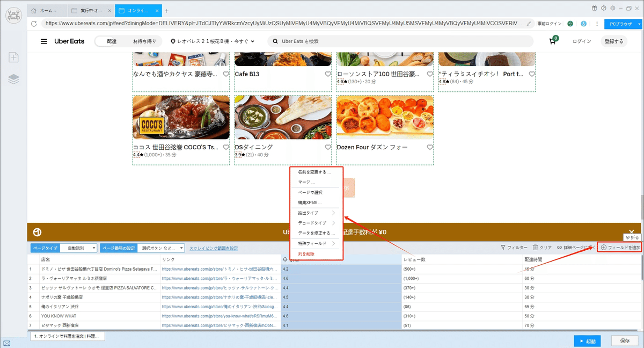Click the 店名 column header

pyautogui.click(x=99, y=259)
